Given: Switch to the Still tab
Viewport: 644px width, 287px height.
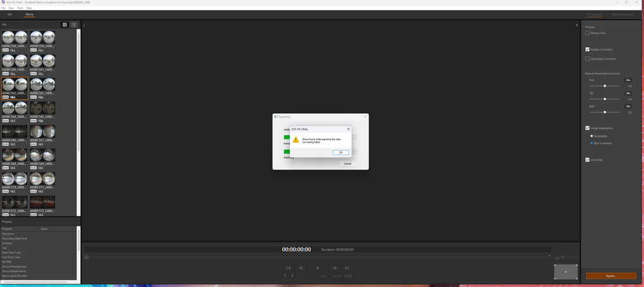Looking at the screenshot, I should [x=10, y=14].
